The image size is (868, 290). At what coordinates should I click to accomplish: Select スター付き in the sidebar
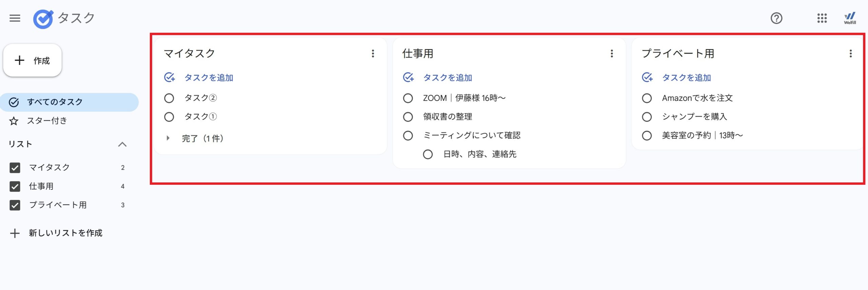tap(47, 121)
